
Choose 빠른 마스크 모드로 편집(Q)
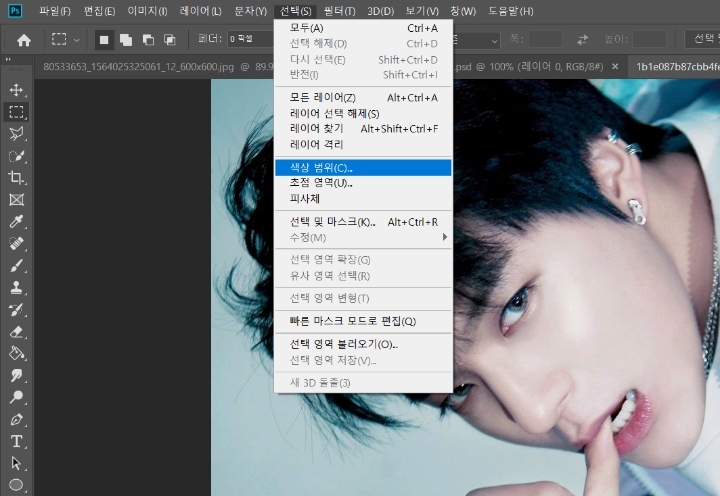pos(363,321)
